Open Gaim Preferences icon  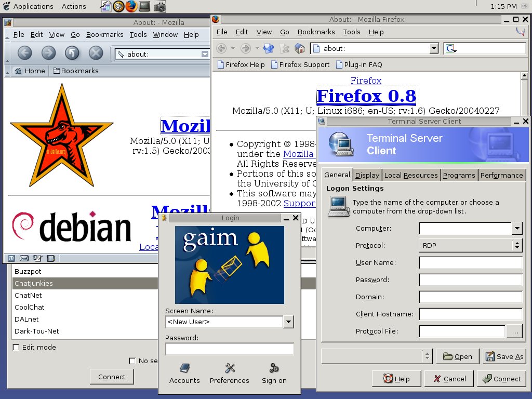[230, 374]
